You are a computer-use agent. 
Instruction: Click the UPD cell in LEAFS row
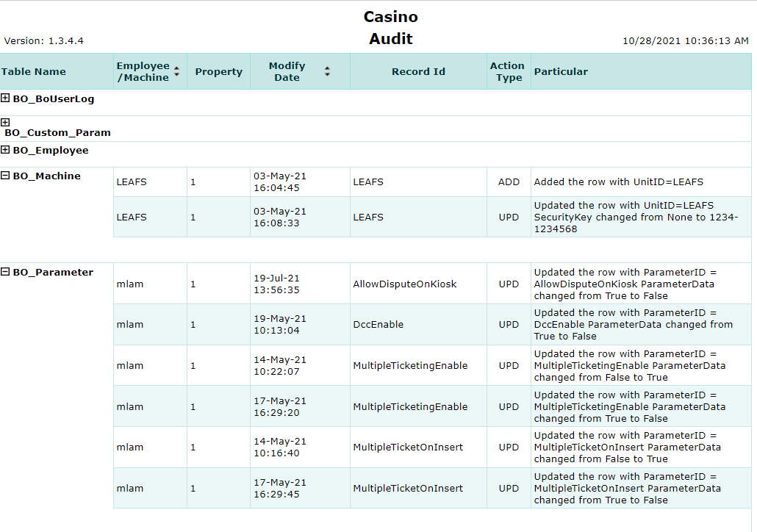point(509,218)
